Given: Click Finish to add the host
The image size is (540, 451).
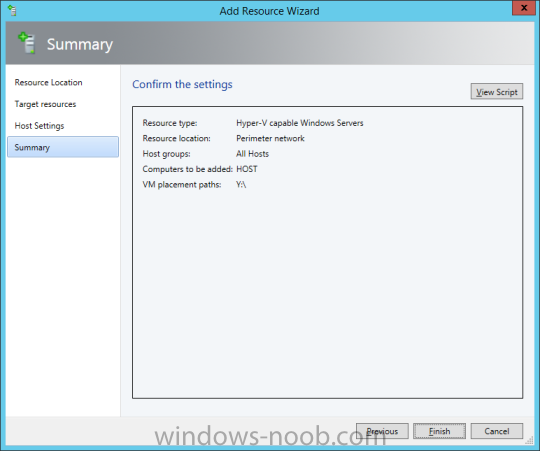Looking at the screenshot, I should [x=439, y=431].
